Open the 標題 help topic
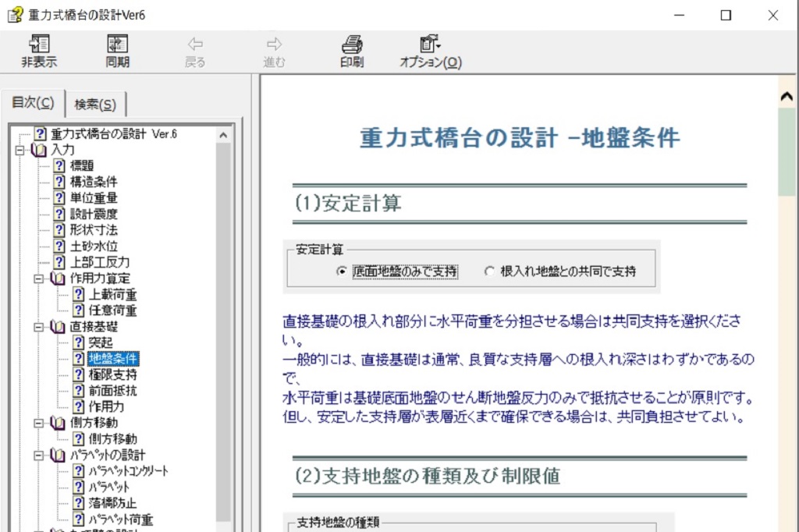799x532 pixels. [81, 165]
